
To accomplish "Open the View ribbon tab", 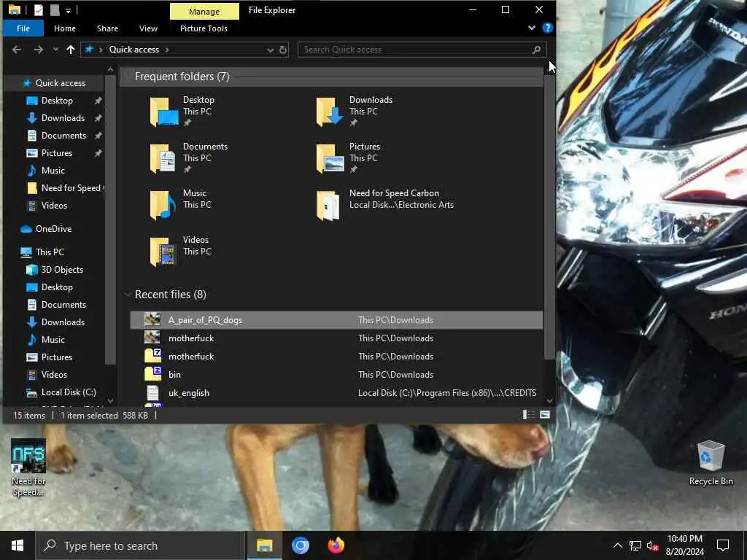I will pyautogui.click(x=148, y=28).
